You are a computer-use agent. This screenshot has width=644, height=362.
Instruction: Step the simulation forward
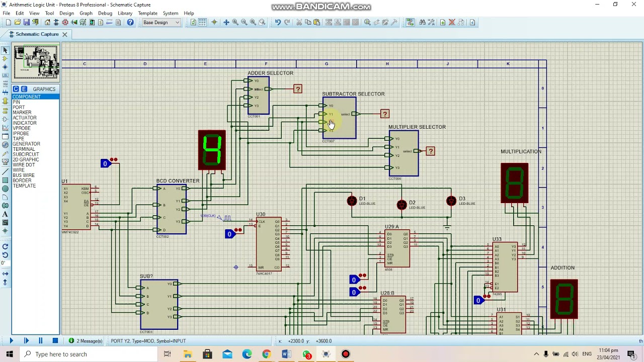[x=26, y=341]
